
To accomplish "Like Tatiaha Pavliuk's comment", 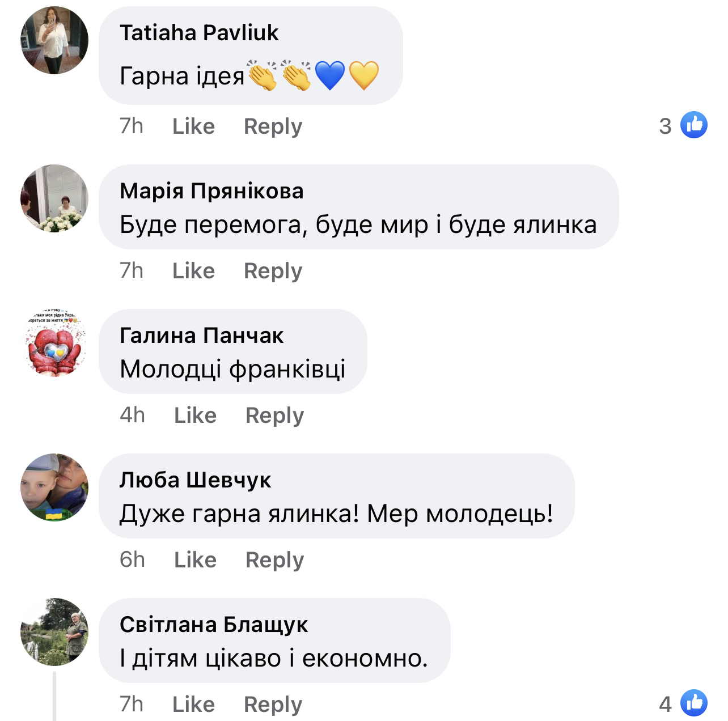I will point(193,126).
